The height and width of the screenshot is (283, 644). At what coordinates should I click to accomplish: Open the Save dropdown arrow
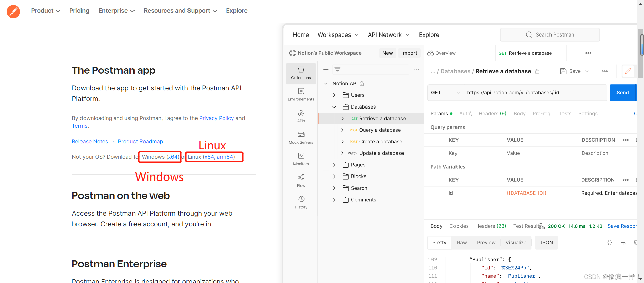click(x=587, y=71)
